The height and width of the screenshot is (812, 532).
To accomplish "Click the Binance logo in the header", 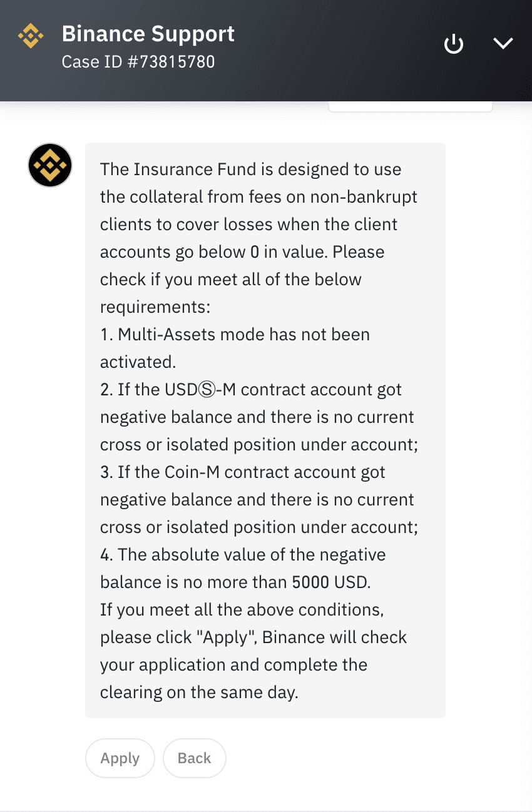I will tap(31, 36).
